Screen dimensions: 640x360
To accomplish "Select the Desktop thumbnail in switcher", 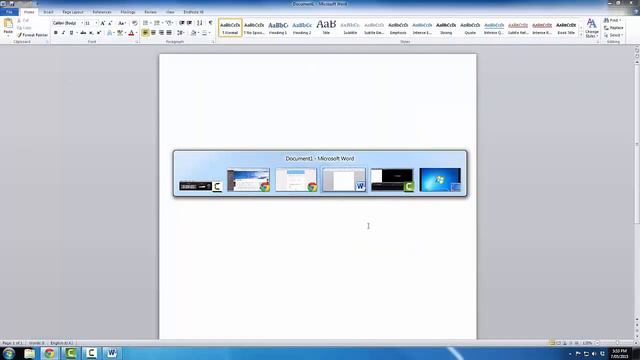I will [x=440, y=180].
